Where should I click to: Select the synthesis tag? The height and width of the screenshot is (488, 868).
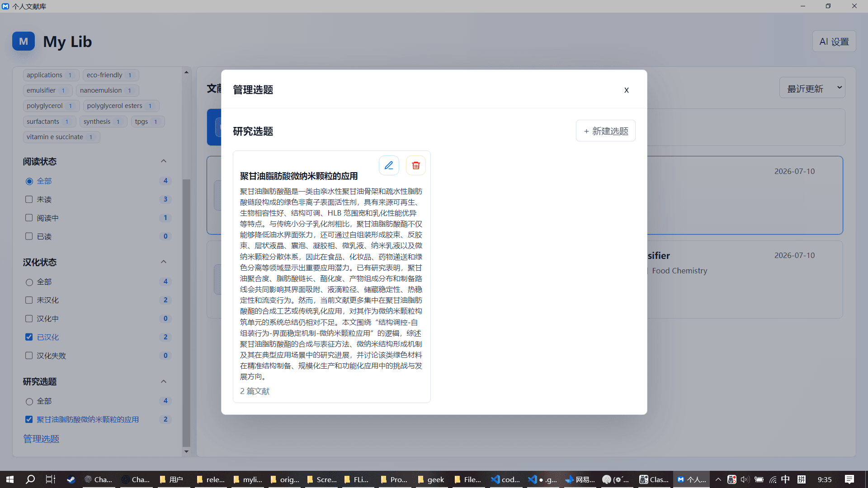pos(104,122)
